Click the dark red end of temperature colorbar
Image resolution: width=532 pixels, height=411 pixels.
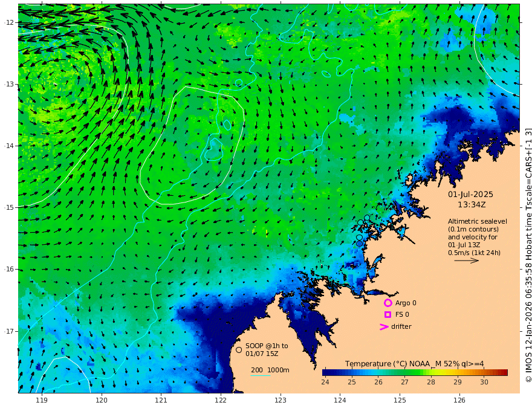point(504,372)
